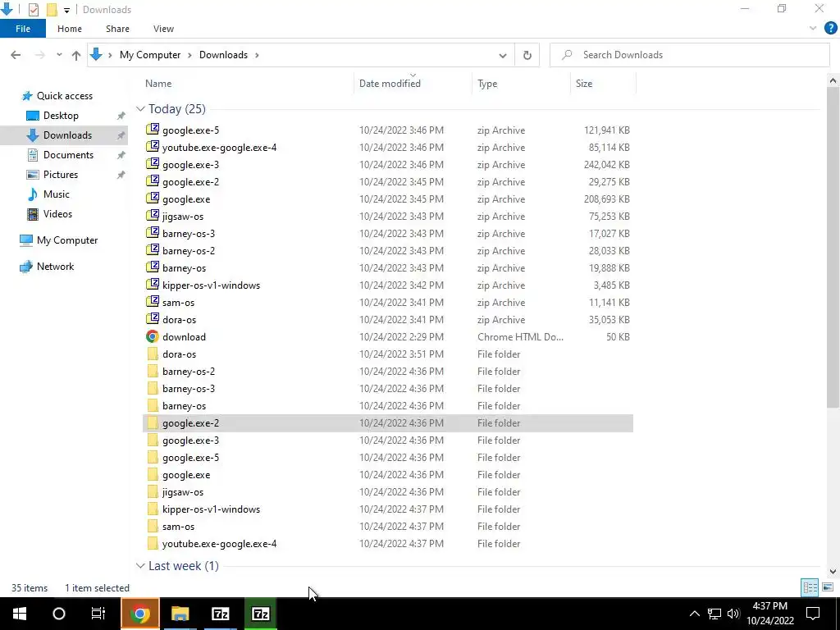The height and width of the screenshot is (630, 840).
Task: Open the notification center icon
Action: click(x=813, y=614)
